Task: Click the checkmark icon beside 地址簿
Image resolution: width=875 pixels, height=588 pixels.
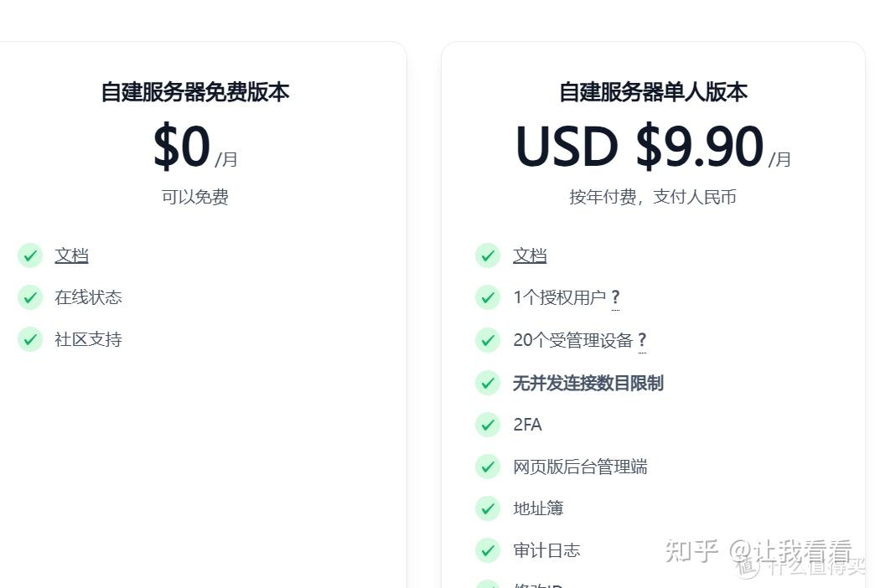Action: point(488,508)
